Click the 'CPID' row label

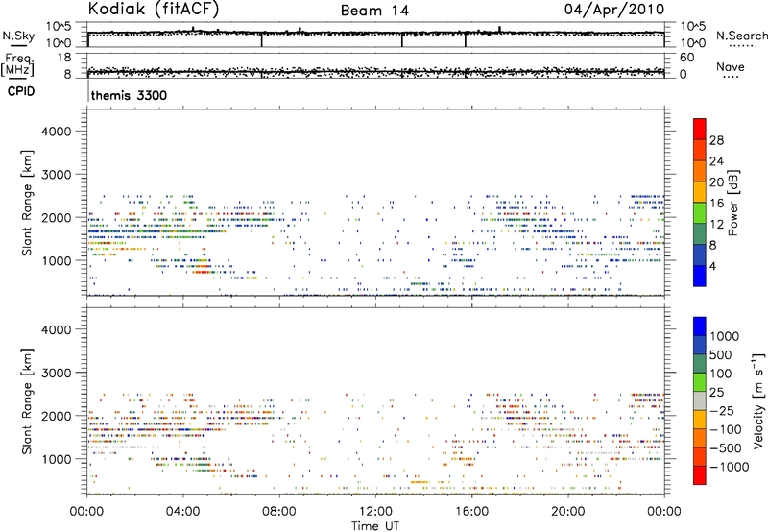tap(21, 91)
